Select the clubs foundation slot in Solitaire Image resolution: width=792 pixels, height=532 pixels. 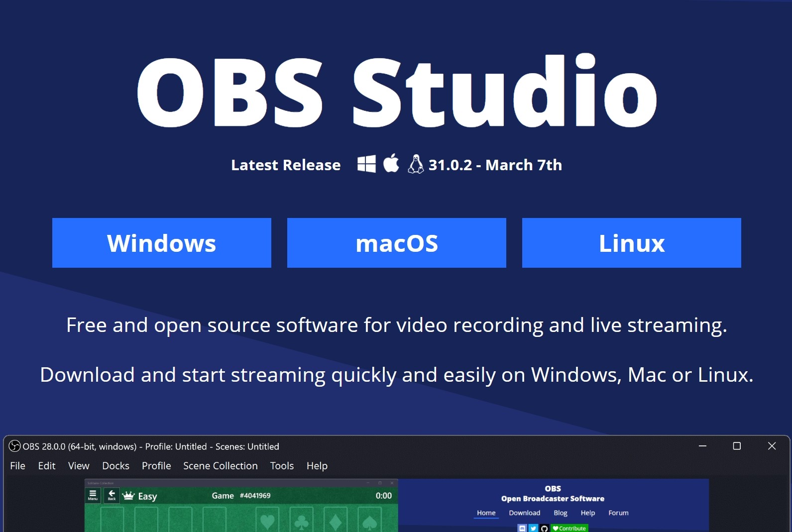click(301, 520)
